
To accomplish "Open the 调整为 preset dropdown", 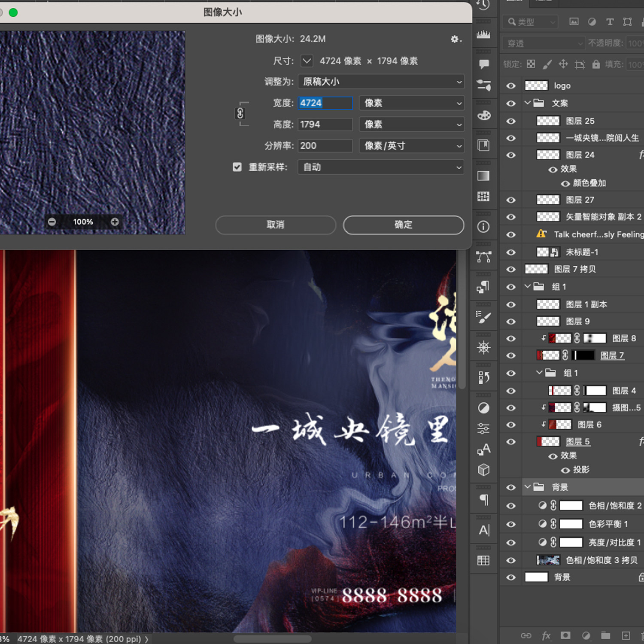I will (381, 82).
